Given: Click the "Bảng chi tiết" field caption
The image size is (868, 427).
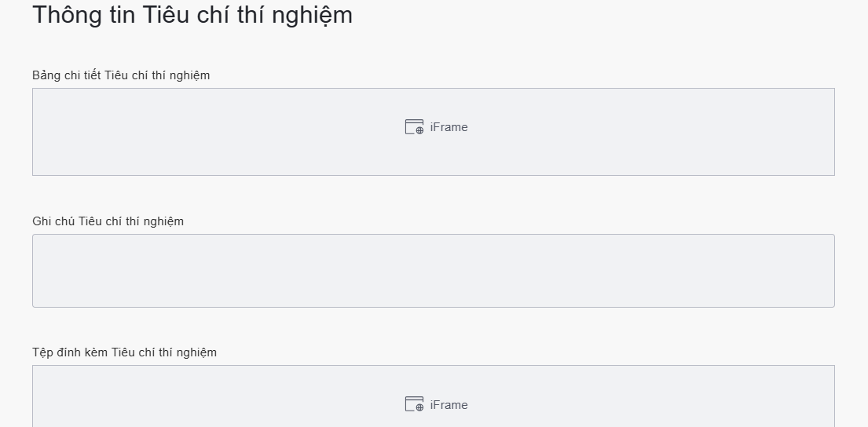Looking at the screenshot, I should pyautogui.click(x=67, y=75).
